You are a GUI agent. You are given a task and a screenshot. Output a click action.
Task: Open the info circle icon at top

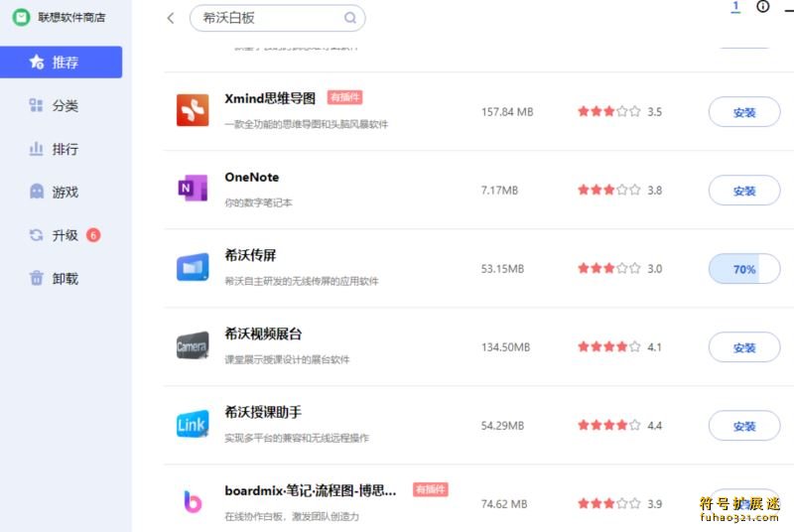pos(762,6)
